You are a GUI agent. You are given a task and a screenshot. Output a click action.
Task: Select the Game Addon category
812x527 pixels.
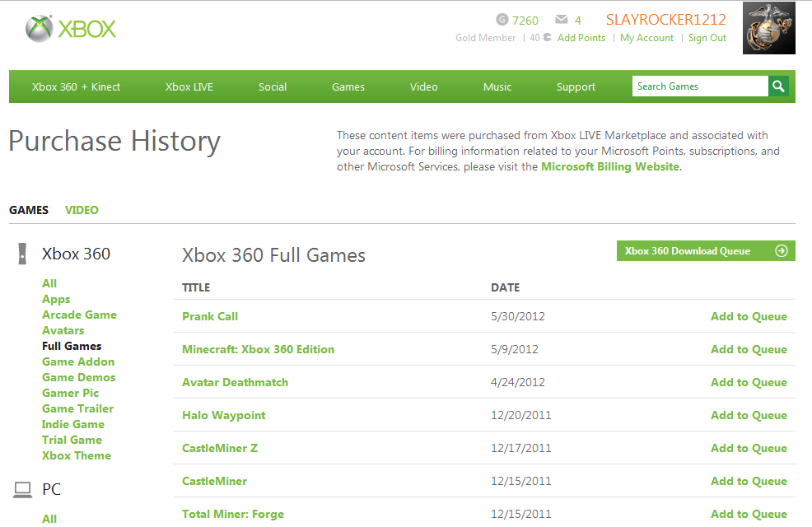pyautogui.click(x=78, y=361)
